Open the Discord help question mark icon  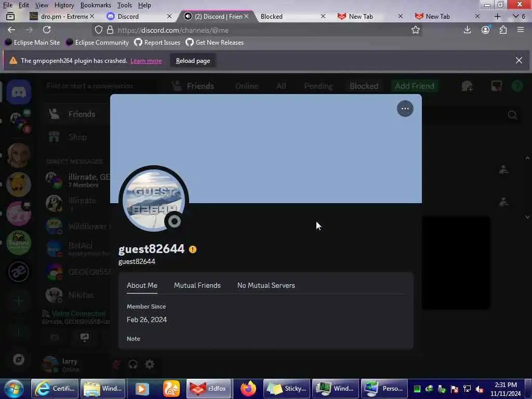tap(517, 86)
